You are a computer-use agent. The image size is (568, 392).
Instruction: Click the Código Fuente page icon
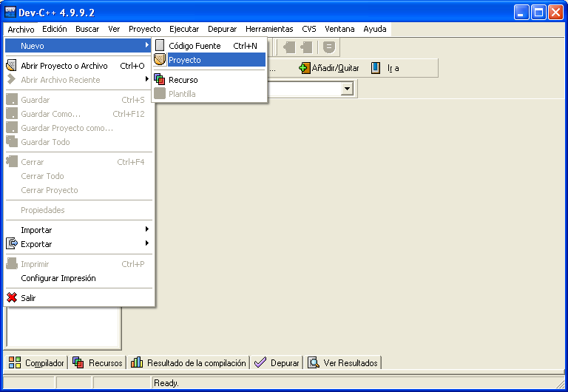(160, 45)
